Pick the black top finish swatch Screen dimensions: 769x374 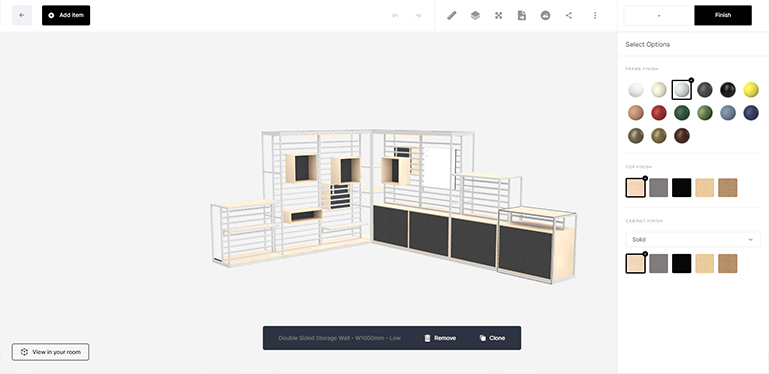click(681, 188)
